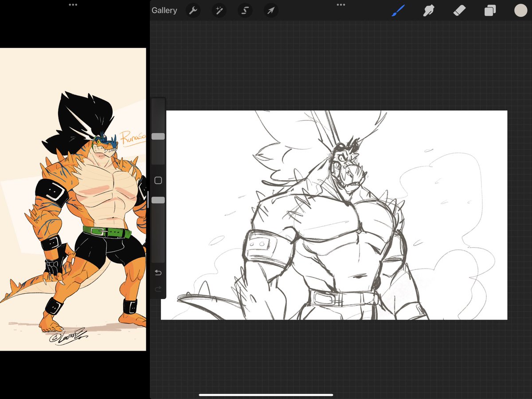Tap the Modify square button in sidebar
The height and width of the screenshot is (399, 532).
tap(158, 180)
